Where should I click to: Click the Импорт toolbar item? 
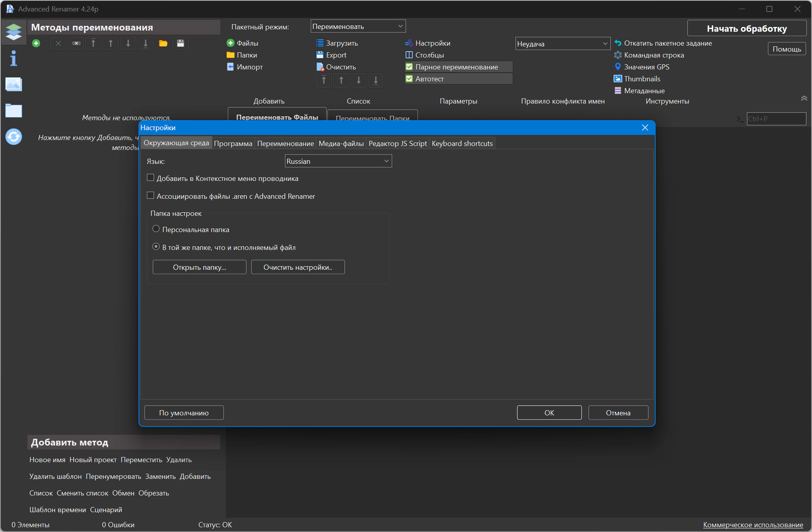tap(244, 67)
